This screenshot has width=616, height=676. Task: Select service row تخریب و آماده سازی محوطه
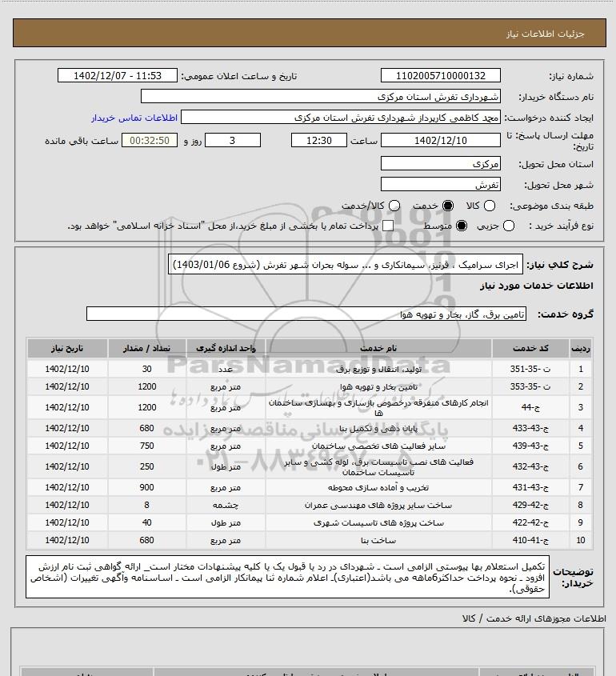pos(310,487)
